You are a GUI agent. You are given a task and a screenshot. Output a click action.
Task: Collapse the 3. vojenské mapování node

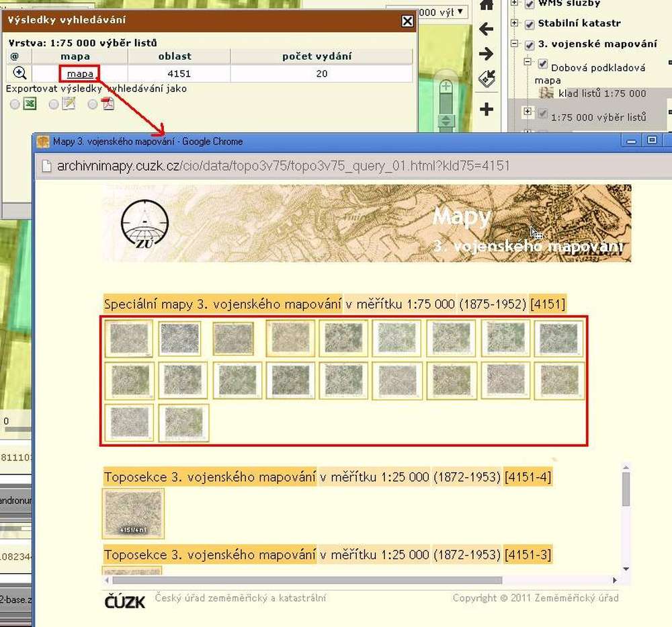pyautogui.click(x=515, y=45)
